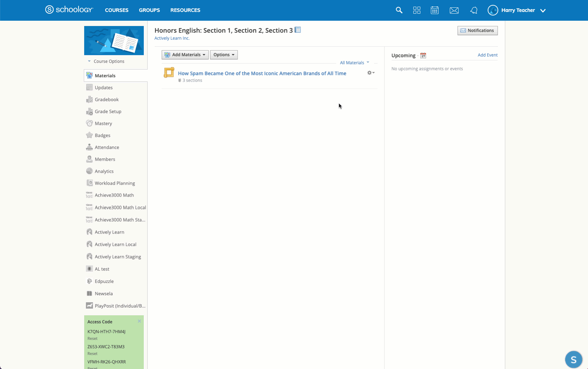This screenshot has width=588, height=369.
Task: Click the Analytics pie icon
Action: tap(89, 171)
